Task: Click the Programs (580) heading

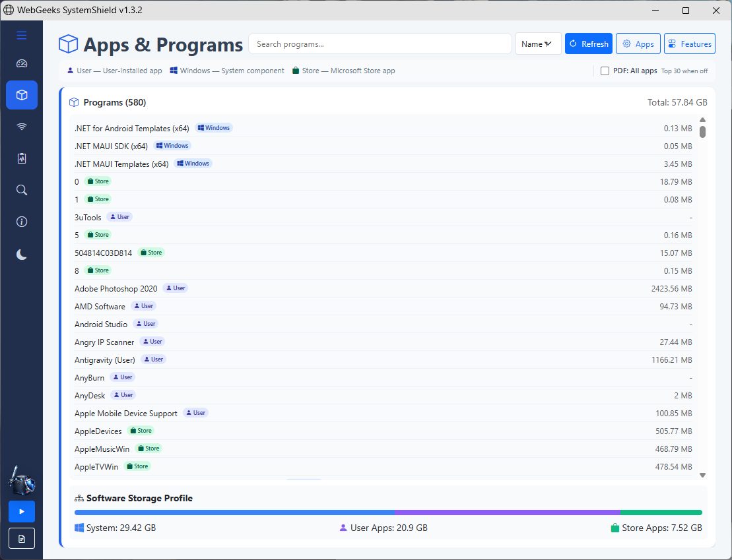Action: tap(115, 102)
